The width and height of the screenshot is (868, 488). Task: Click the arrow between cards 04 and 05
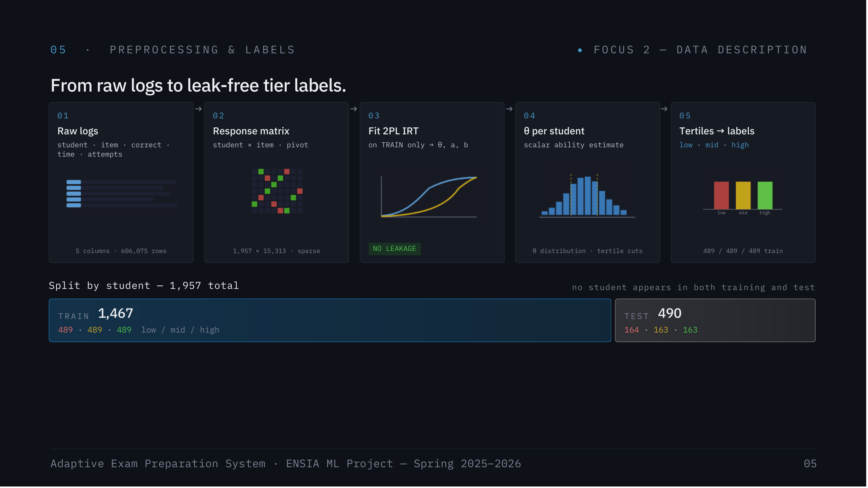[665, 109]
